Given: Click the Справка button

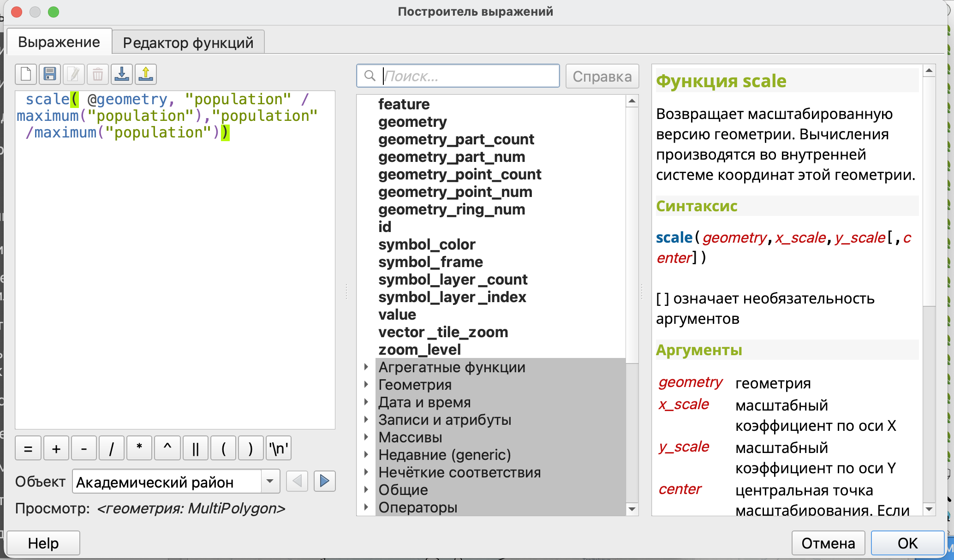Looking at the screenshot, I should [x=602, y=76].
